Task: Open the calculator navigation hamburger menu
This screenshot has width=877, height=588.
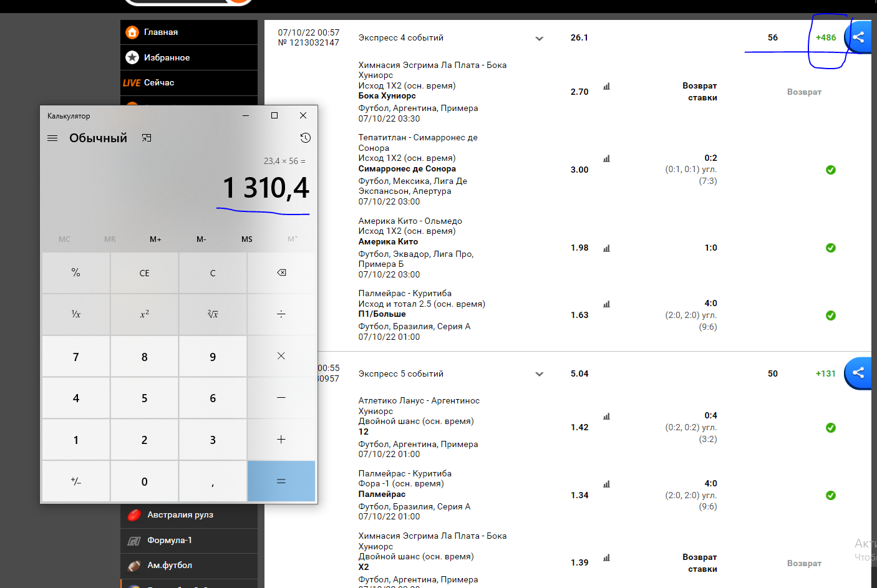Action: (x=52, y=138)
